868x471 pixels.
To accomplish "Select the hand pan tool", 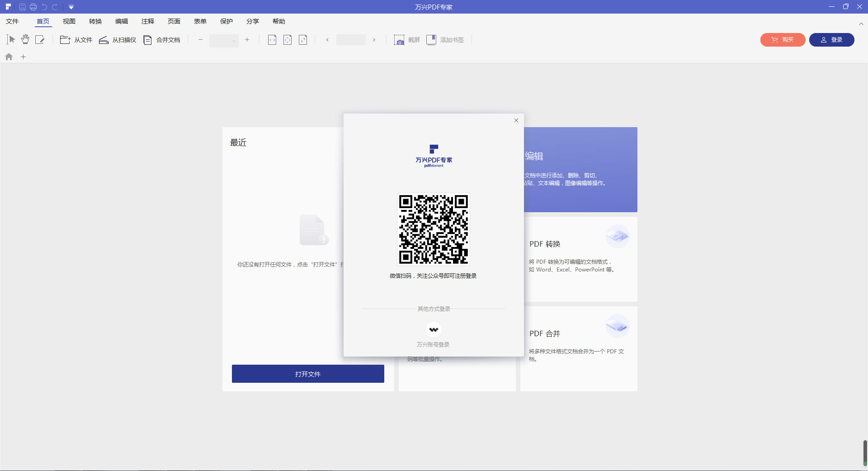I will 25,40.
